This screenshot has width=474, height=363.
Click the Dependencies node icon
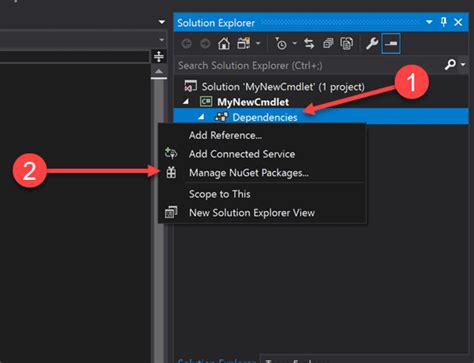pos(221,117)
